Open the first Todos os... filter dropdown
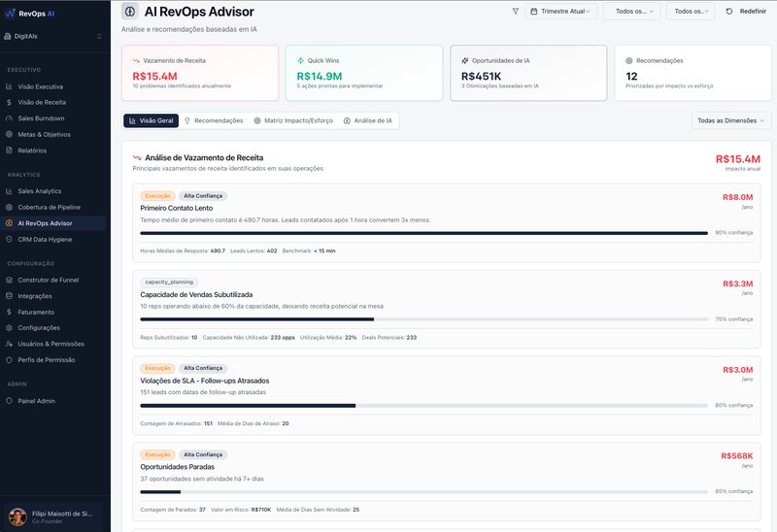Screen dimensions: 777x532 [x=632, y=12]
